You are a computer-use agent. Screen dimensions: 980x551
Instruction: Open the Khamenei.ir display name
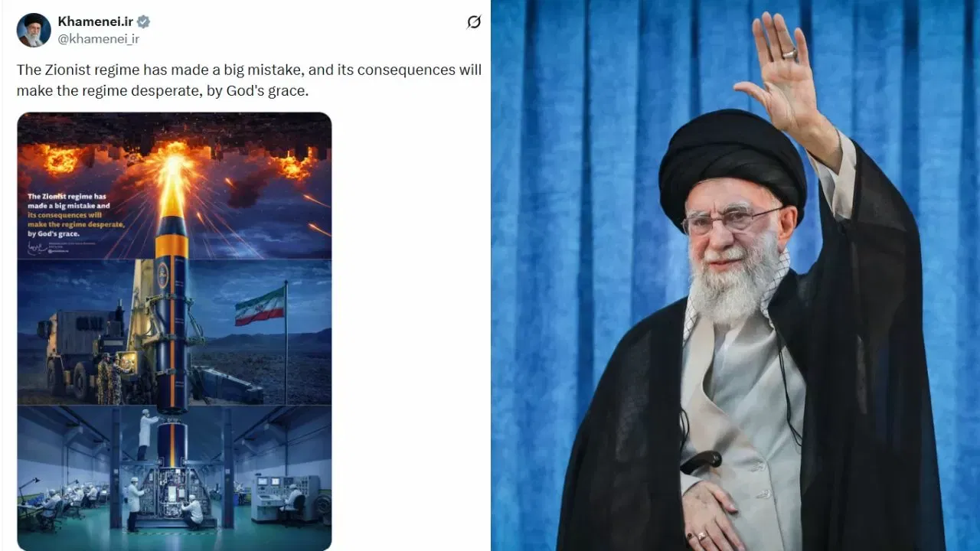click(95, 21)
